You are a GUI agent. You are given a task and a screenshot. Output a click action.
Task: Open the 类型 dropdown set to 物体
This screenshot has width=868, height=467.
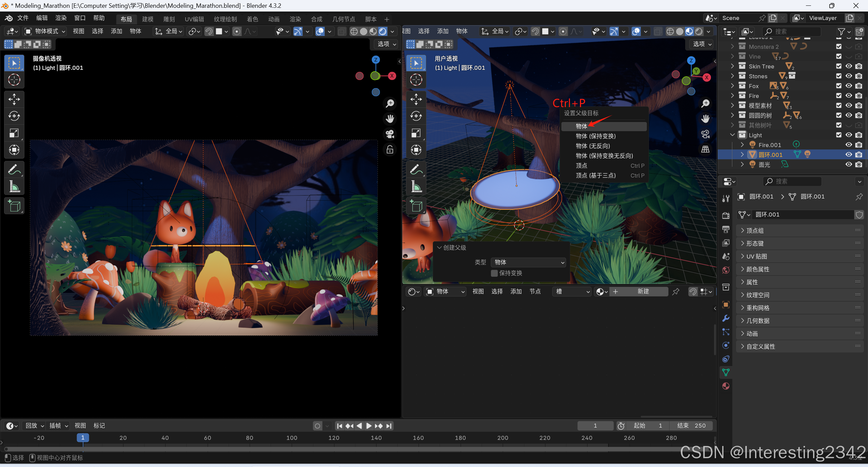click(x=528, y=262)
